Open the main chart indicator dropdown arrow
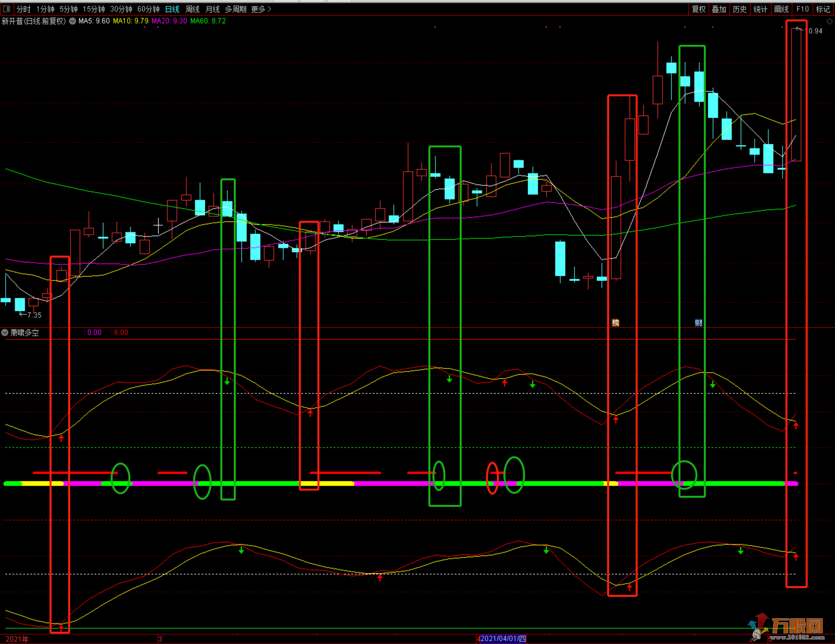 pos(73,21)
